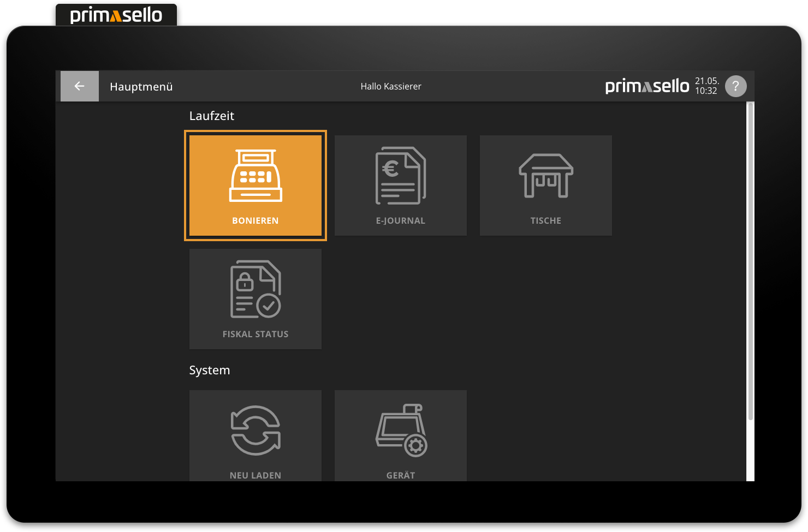The width and height of the screenshot is (808, 532).
Task: Click the question mark help icon
Action: point(736,86)
